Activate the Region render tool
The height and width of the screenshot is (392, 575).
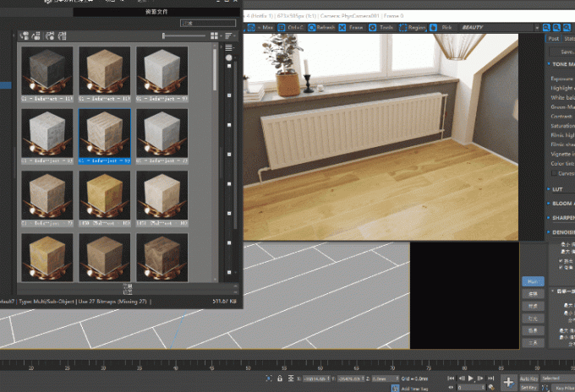tap(402, 28)
